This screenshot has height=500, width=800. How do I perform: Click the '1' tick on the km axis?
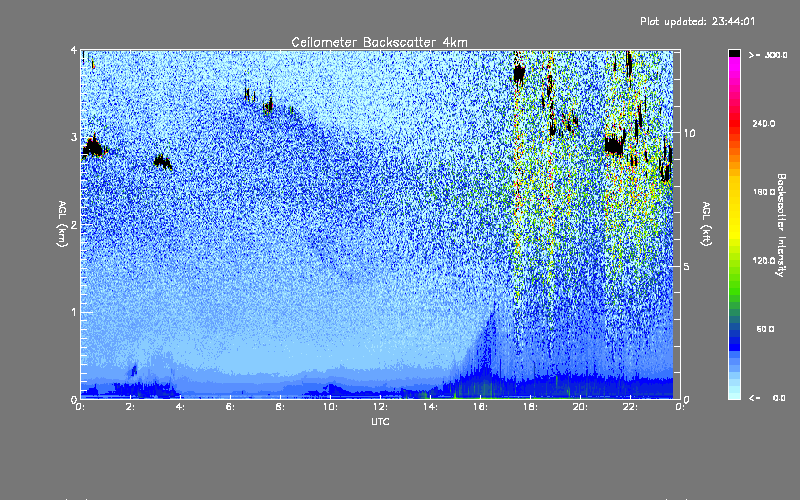pyautogui.click(x=74, y=312)
